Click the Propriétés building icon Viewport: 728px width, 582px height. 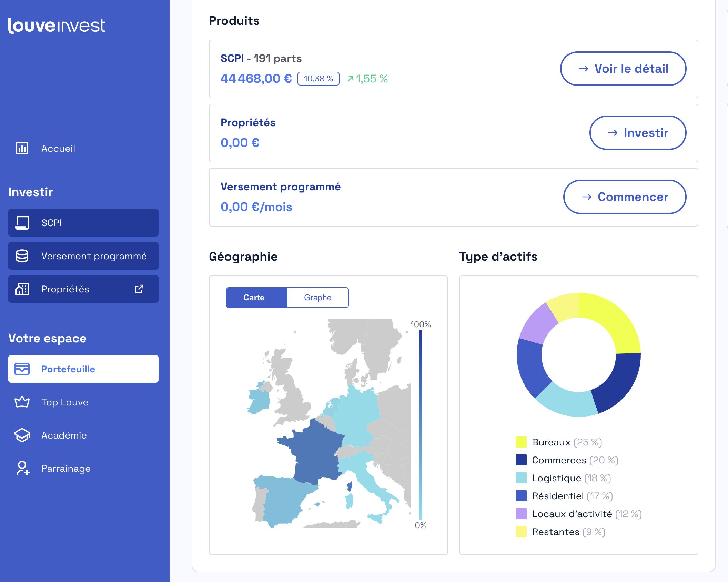click(22, 289)
